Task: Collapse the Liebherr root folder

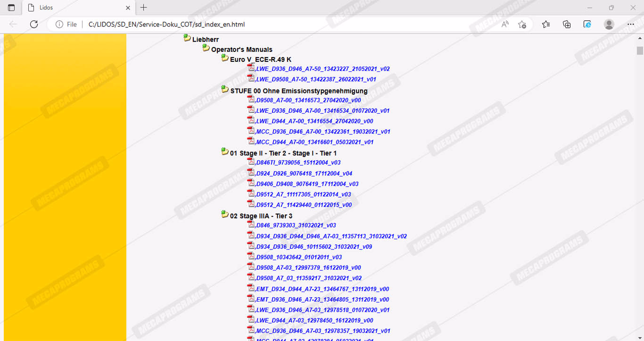Action: [187, 38]
